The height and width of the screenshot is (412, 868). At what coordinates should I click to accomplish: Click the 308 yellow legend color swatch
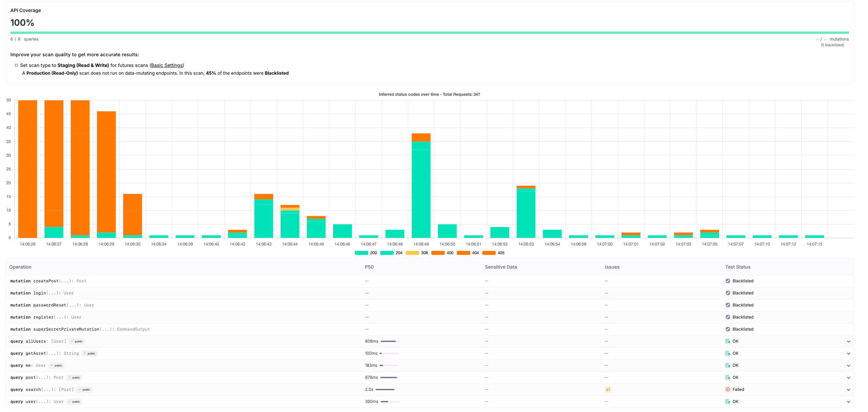tap(412, 253)
